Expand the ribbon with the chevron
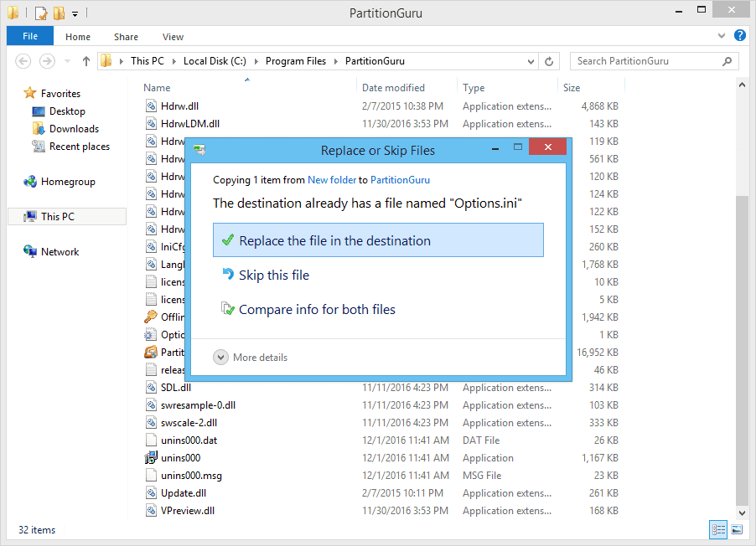 point(722,36)
